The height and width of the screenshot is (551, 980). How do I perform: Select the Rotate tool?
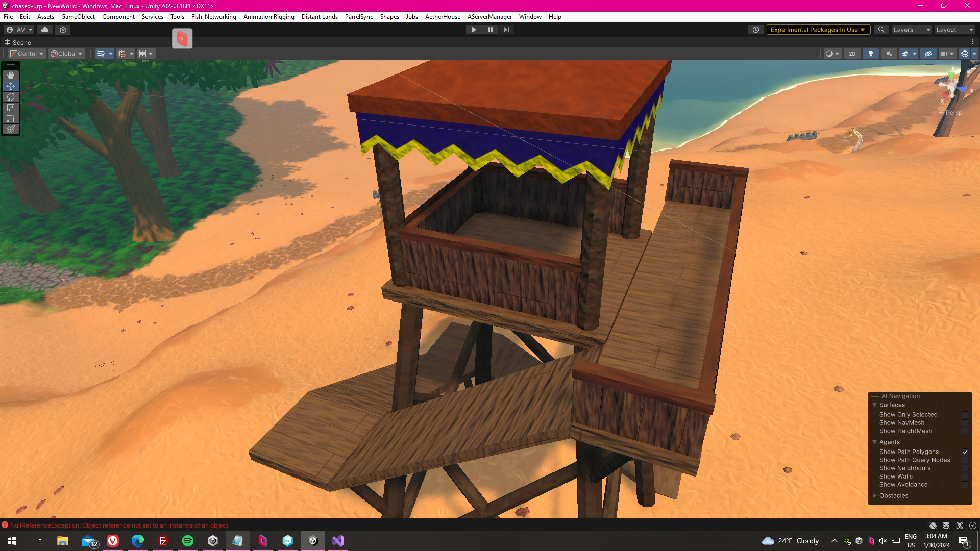(x=11, y=97)
